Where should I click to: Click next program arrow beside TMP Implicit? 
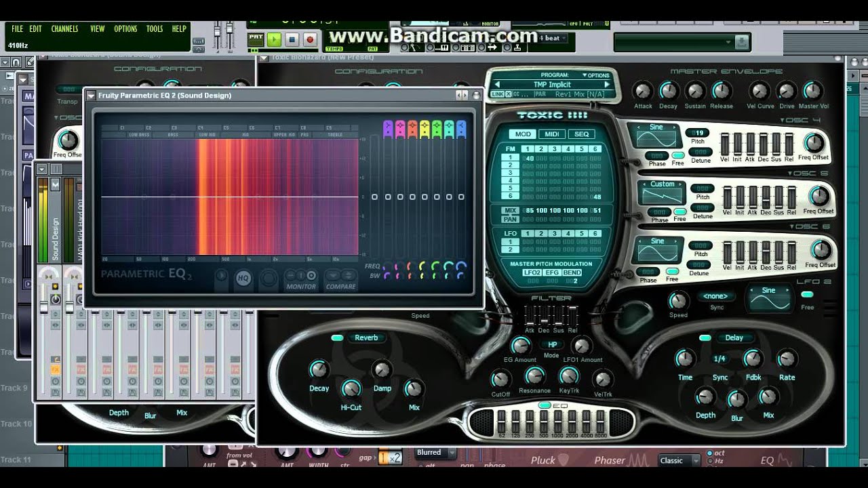click(607, 85)
